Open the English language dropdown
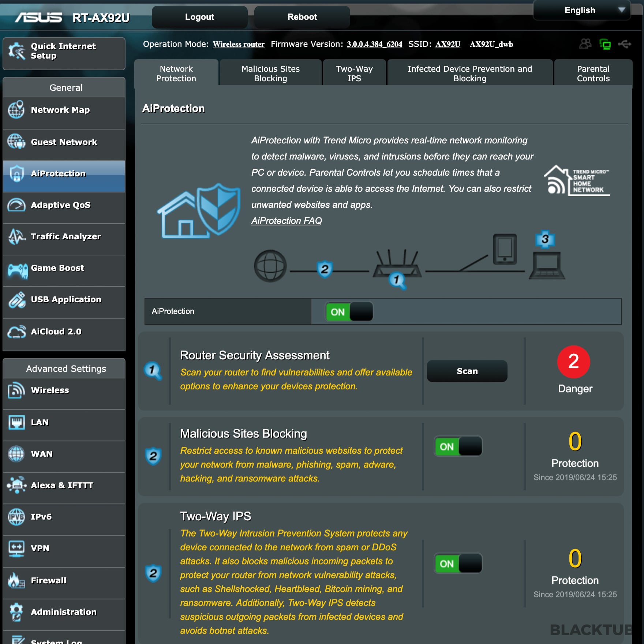 (582, 10)
